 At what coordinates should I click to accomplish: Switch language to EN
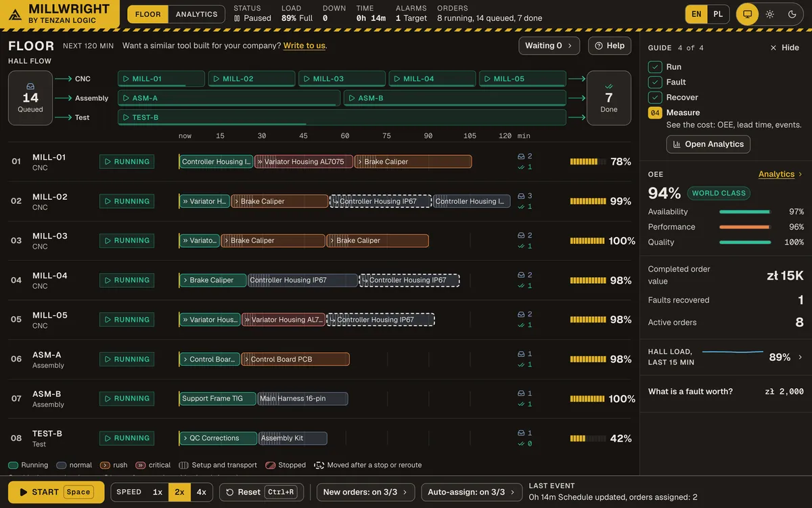(x=696, y=14)
